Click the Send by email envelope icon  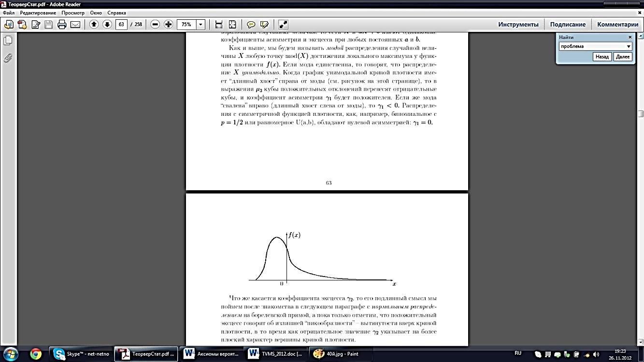(x=75, y=24)
